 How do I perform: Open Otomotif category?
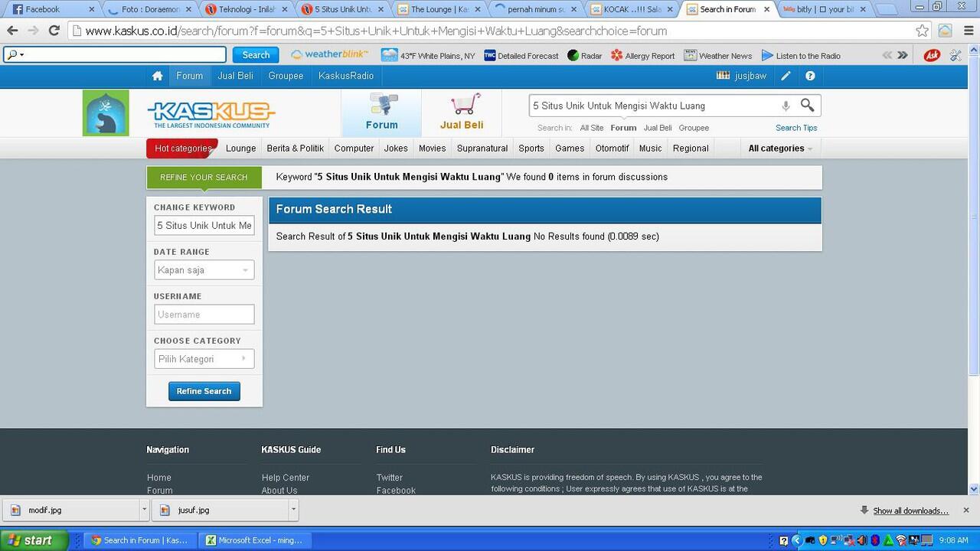[612, 148]
